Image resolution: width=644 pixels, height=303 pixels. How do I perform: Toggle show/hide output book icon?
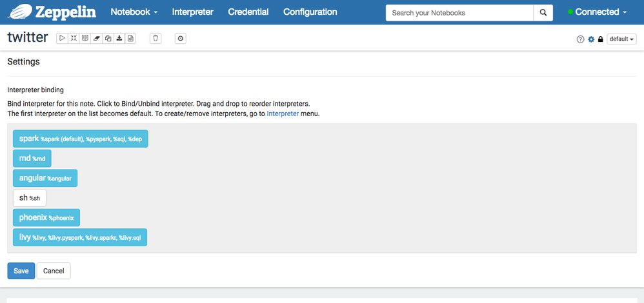click(85, 38)
